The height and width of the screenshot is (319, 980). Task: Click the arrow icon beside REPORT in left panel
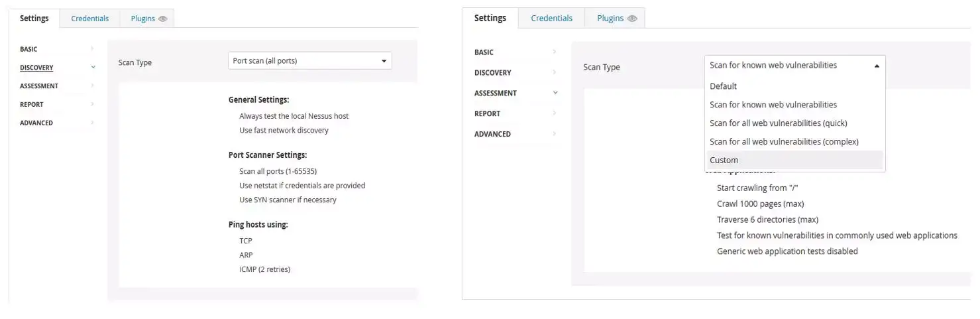(x=92, y=104)
